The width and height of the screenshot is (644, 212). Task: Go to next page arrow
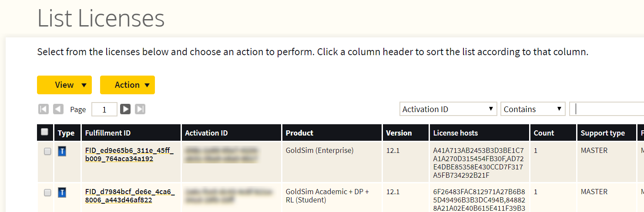(125, 109)
